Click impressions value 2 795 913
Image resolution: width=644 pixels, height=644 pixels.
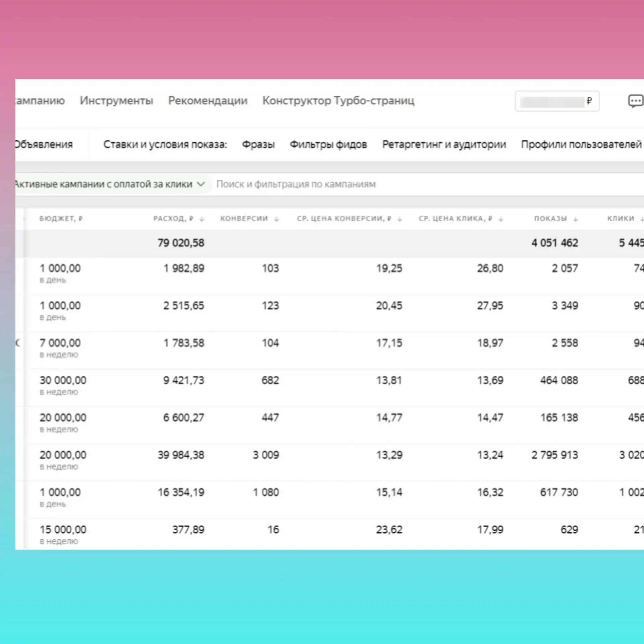pyautogui.click(x=555, y=455)
